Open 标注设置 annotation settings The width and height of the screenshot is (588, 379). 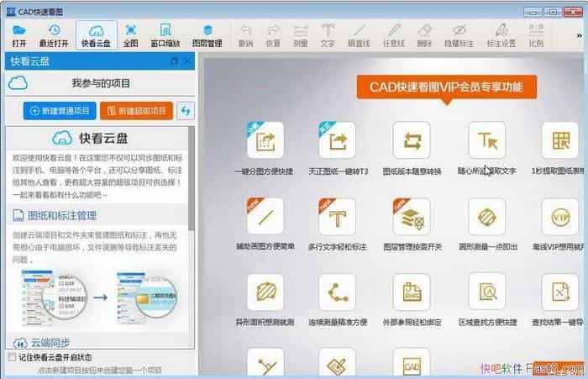(x=501, y=35)
